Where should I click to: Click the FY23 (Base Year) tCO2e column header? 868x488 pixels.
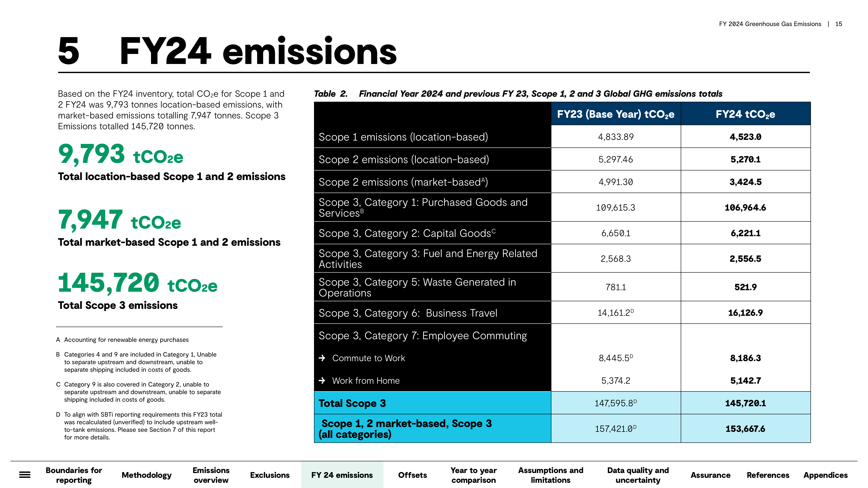(x=616, y=114)
